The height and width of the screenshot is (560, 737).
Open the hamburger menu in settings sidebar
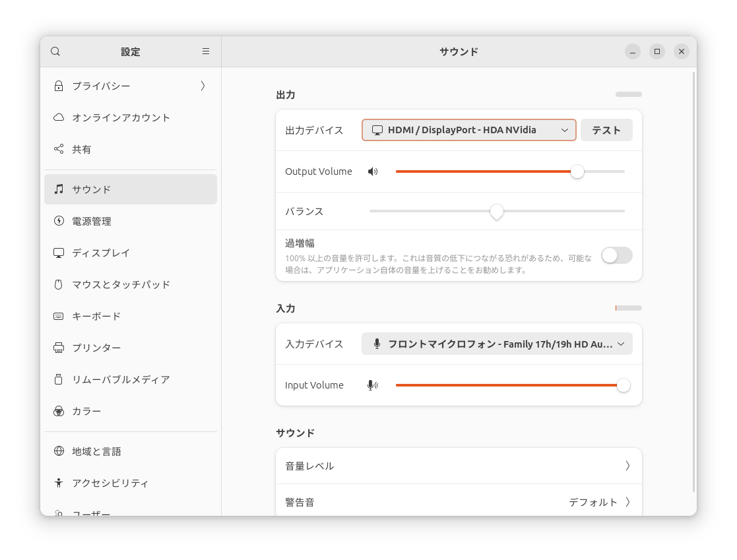tap(206, 51)
